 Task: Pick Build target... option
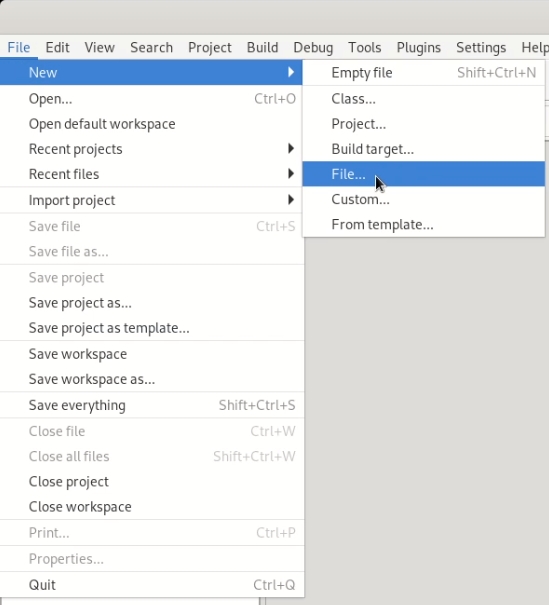click(423, 149)
